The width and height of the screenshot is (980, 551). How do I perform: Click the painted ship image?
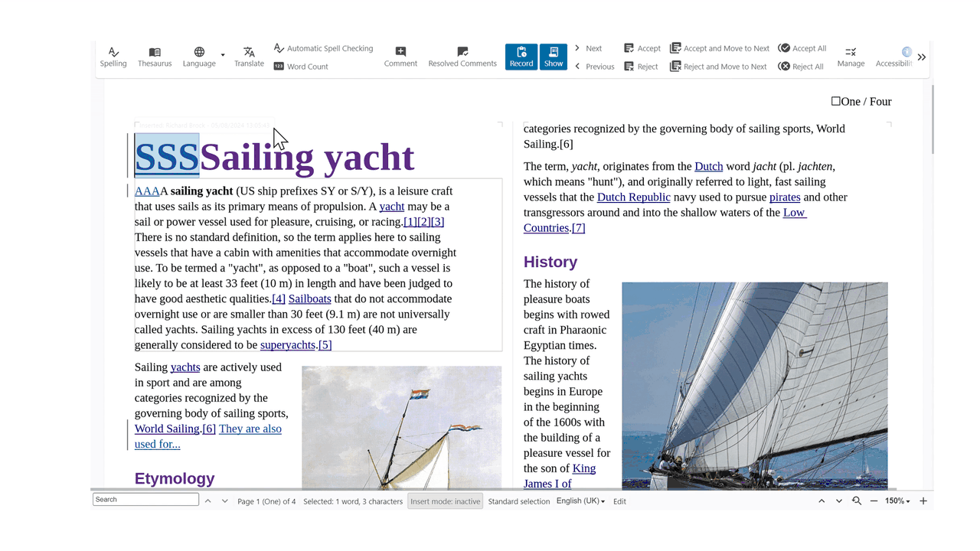(x=402, y=428)
